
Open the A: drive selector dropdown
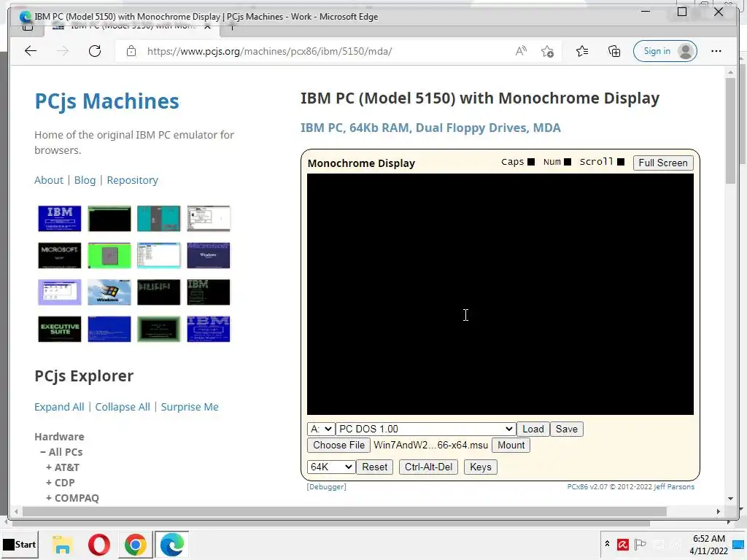point(321,429)
